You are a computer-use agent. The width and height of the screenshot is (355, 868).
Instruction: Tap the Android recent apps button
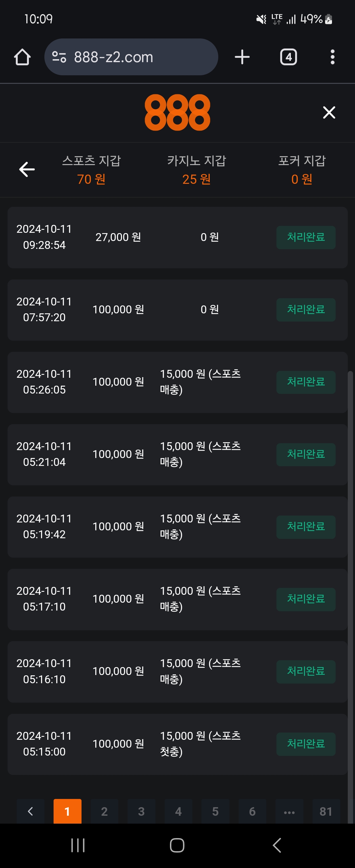click(x=78, y=845)
